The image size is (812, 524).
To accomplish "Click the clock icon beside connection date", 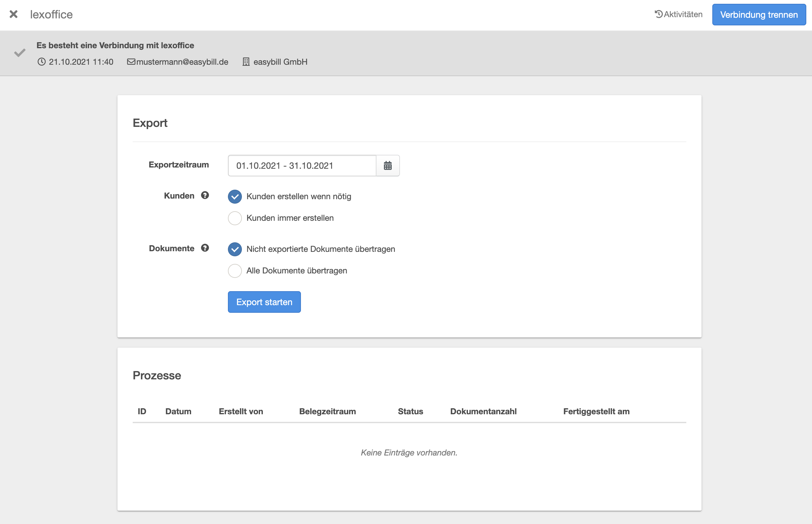I will (x=42, y=62).
